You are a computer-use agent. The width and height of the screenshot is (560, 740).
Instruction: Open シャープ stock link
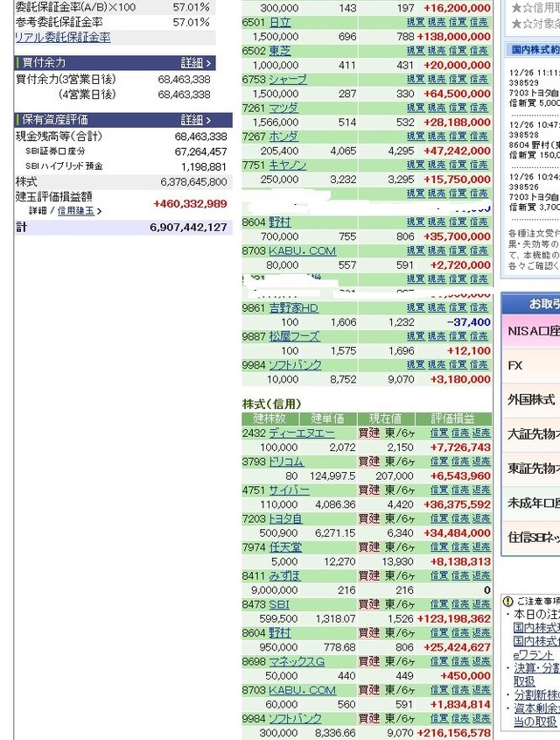pos(288,80)
